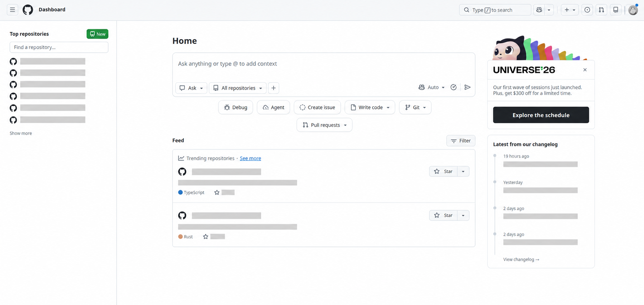
Task: Click Explore the schedule button
Action: 541,115
